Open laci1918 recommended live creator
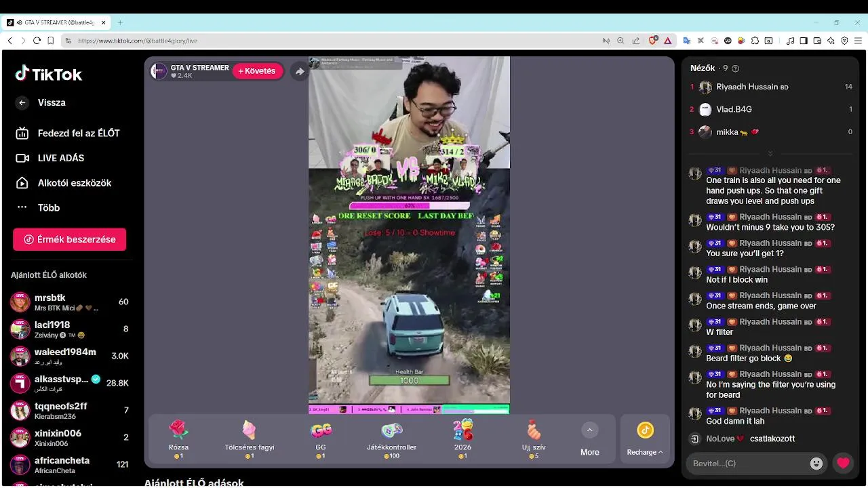The height and width of the screenshot is (488, 868). [x=70, y=329]
